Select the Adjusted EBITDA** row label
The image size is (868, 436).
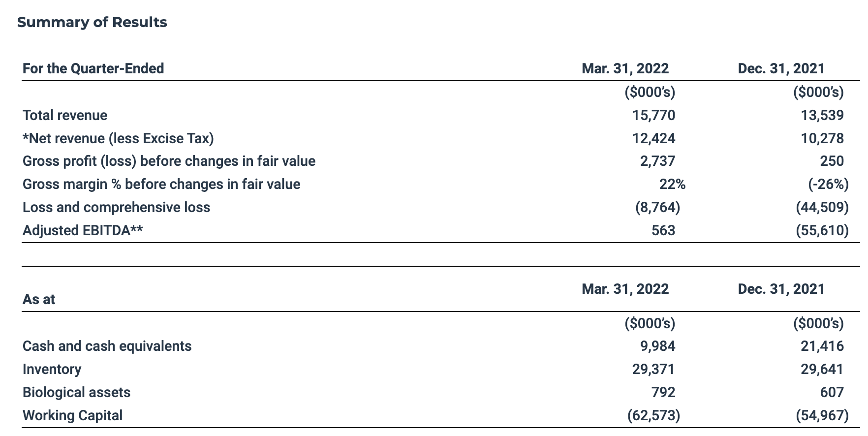(x=83, y=230)
